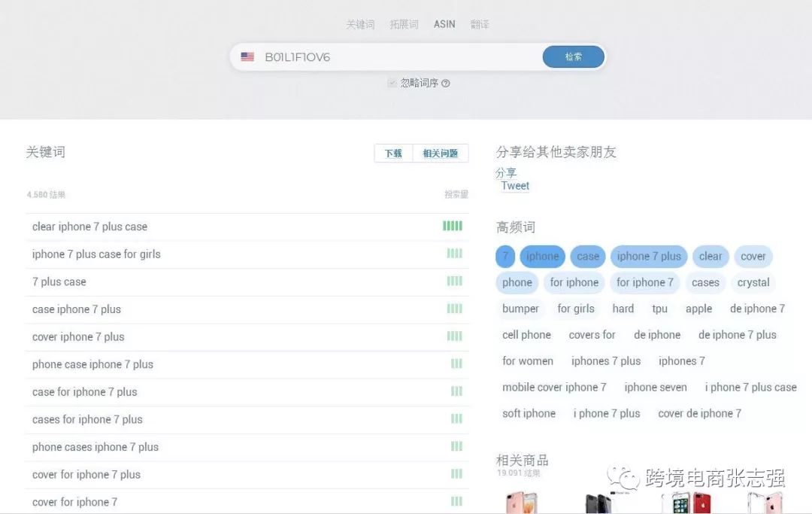Click the 'i phone 7 plus case' tag
The width and height of the screenshot is (812, 514).
(x=751, y=387)
